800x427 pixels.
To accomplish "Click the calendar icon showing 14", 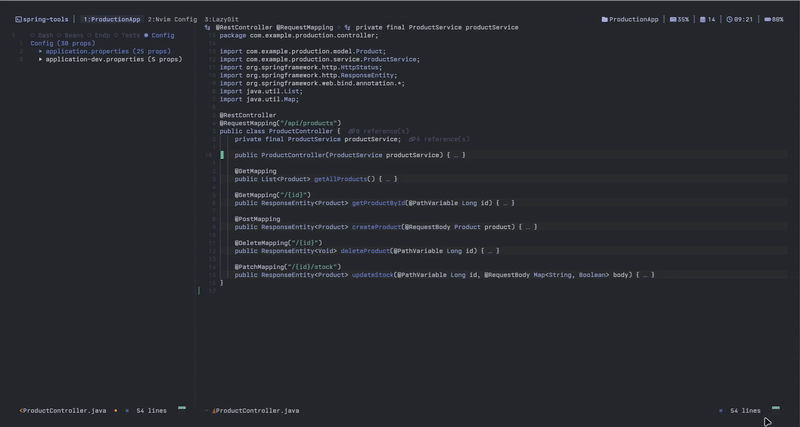I will (703, 19).
